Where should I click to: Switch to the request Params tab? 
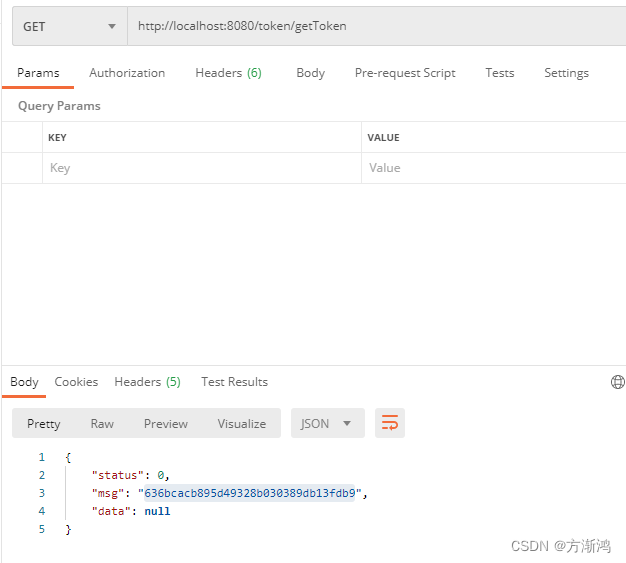tap(38, 73)
